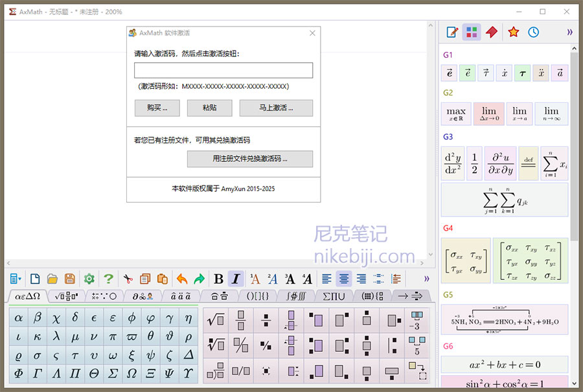
Task: Align formula left
Action: (326, 279)
